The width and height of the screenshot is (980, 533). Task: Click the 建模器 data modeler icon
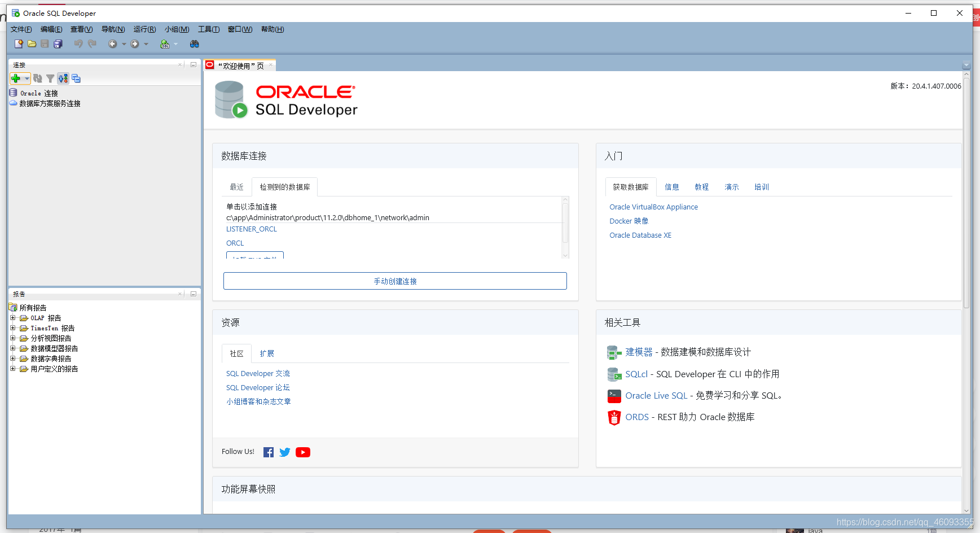click(x=614, y=352)
